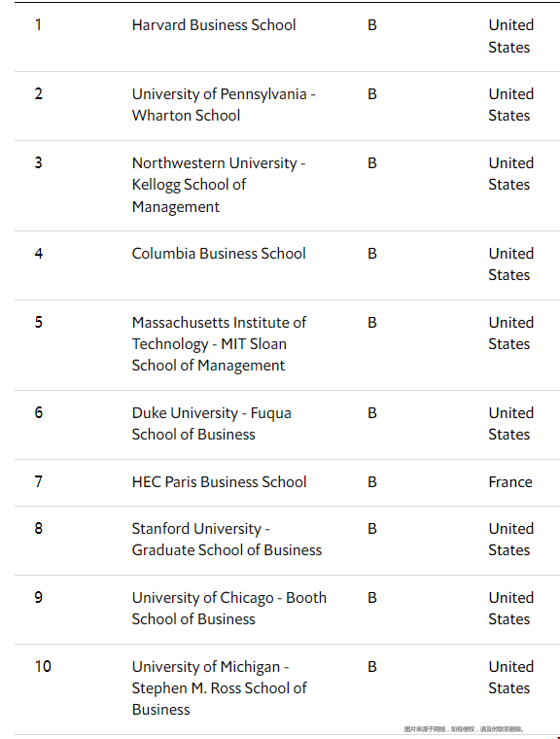
Task: Select the B value in the Harvard row
Action: [x=372, y=25]
